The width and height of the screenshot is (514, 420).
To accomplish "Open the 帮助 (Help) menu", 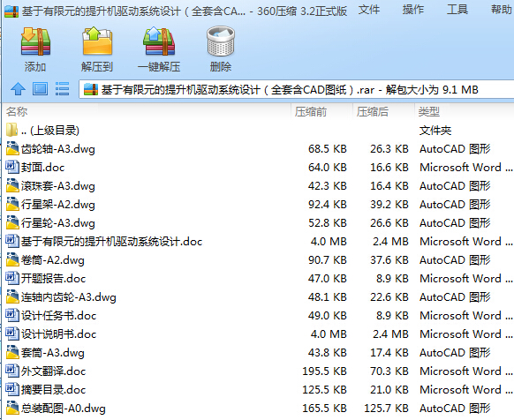I will [x=502, y=10].
